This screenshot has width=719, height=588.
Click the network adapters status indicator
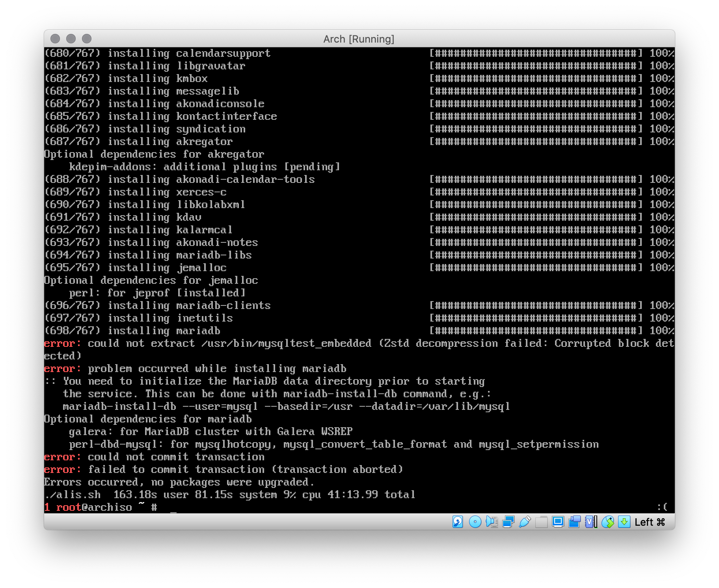coord(508,521)
